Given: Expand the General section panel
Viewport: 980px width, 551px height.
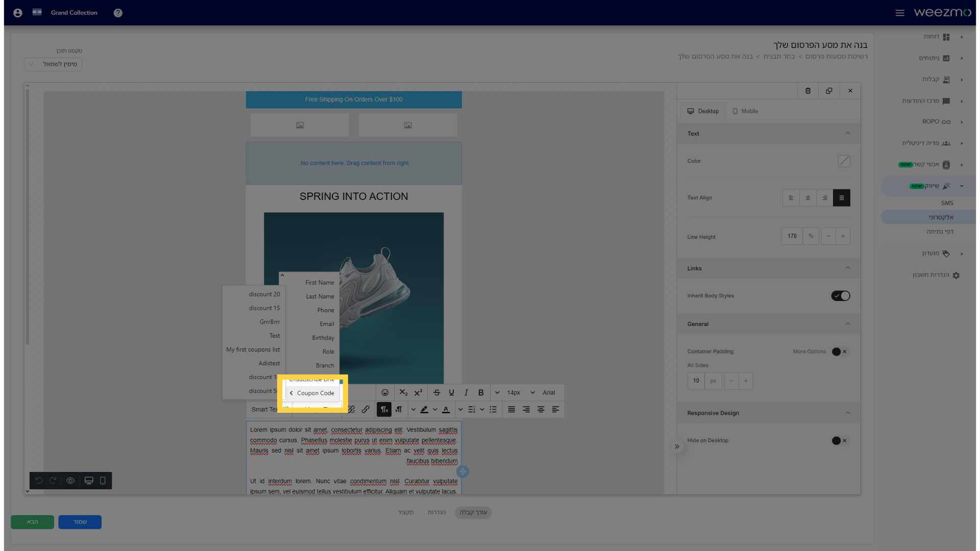Looking at the screenshot, I should [848, 323].
